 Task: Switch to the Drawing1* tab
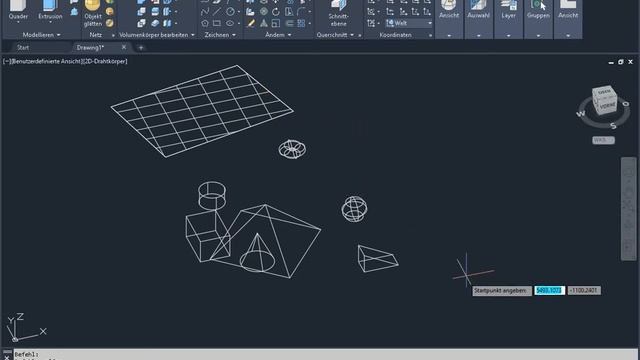pos(90,47)
